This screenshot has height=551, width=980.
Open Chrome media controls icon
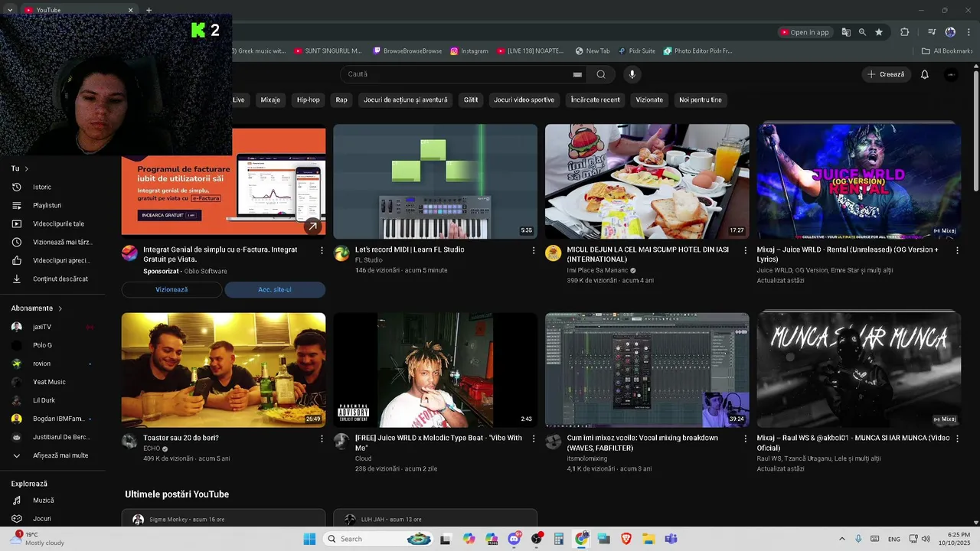coord(932,32)
